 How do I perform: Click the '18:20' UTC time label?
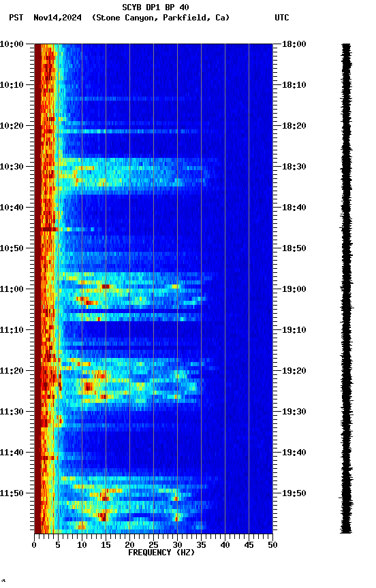(294, 126)
